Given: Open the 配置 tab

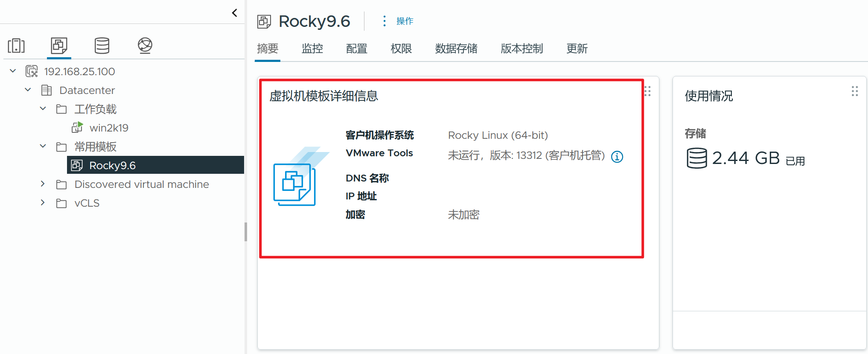Looking at the screenshot, I should point(357,49).
